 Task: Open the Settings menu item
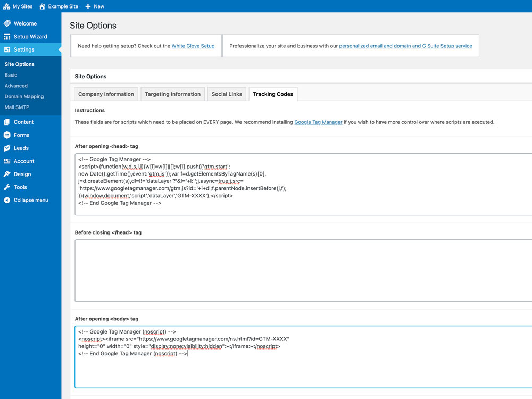pos(30,49)
